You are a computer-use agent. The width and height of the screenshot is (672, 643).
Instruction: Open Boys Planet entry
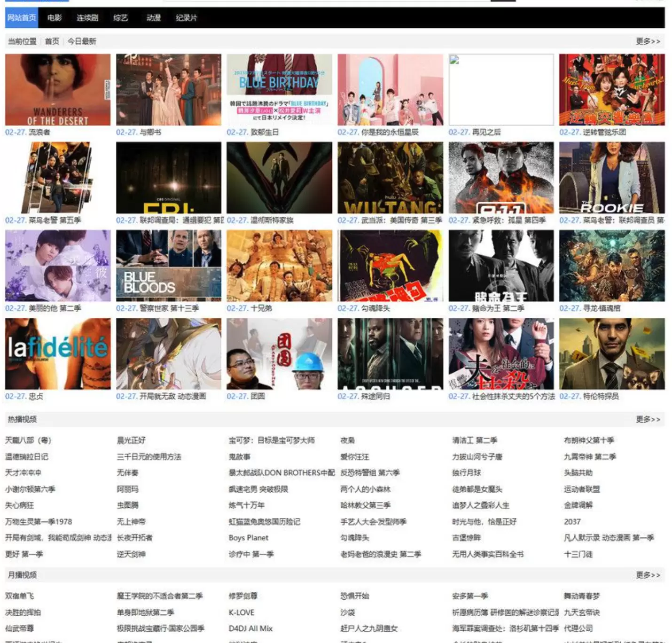coord(249,538)
